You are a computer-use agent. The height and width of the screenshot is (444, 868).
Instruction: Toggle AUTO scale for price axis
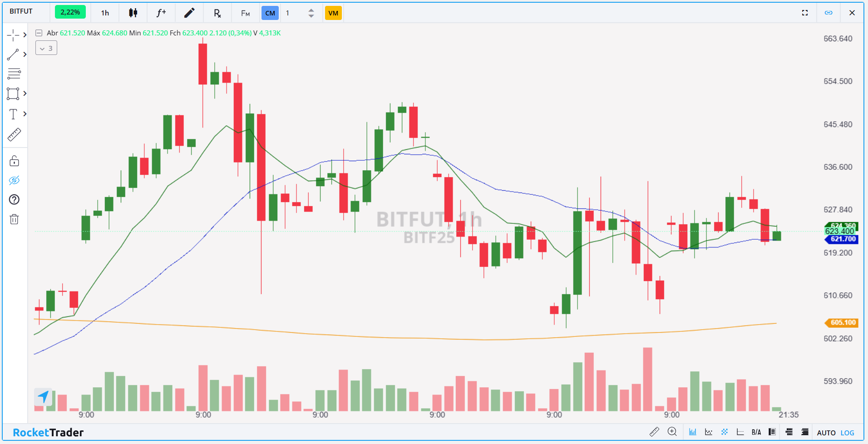[x=826, y=433]
